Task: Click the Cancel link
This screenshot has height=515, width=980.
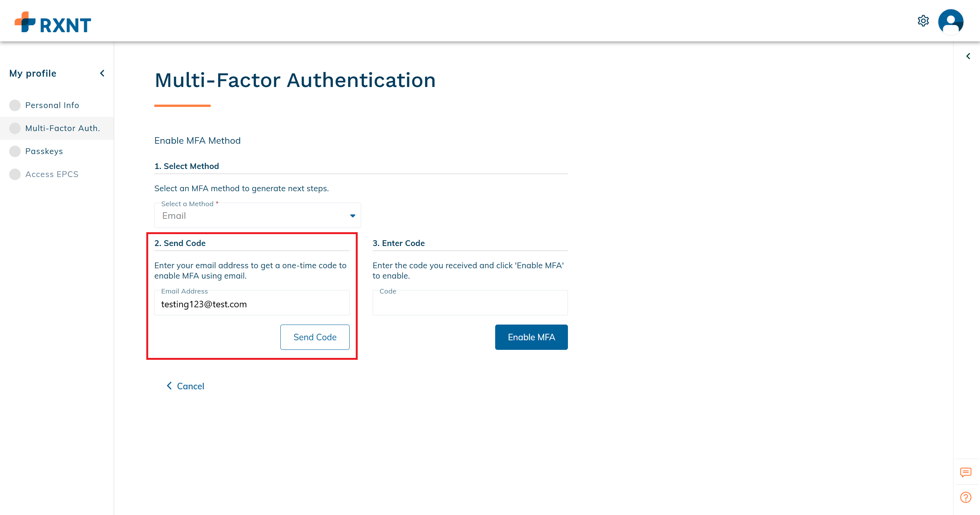Action: click(186, 386)
